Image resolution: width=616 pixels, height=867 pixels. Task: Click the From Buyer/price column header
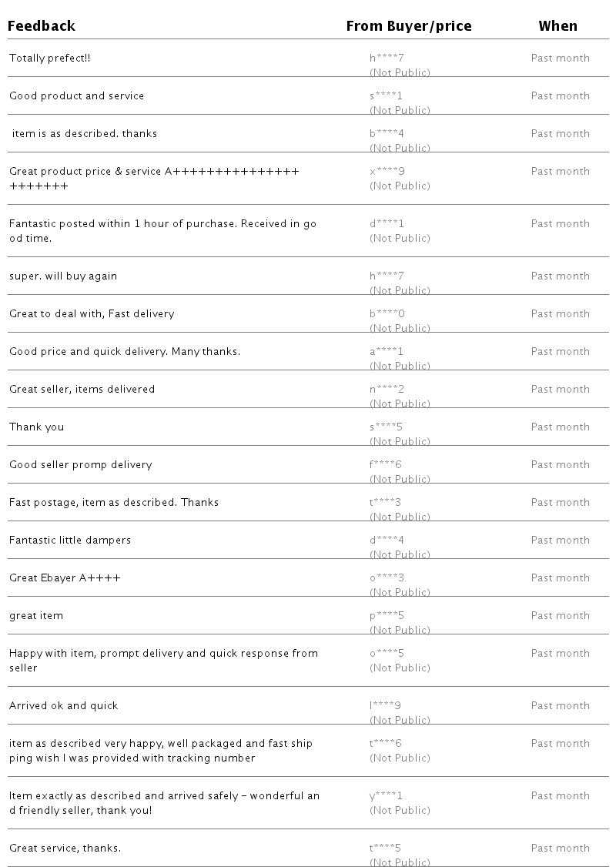(x=408, y=26)
